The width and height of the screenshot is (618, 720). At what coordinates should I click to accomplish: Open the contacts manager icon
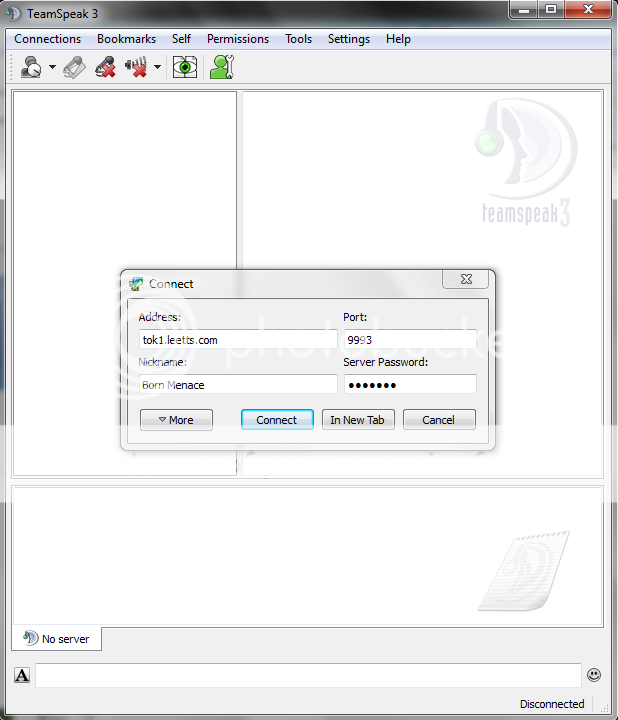coord(221,68)
